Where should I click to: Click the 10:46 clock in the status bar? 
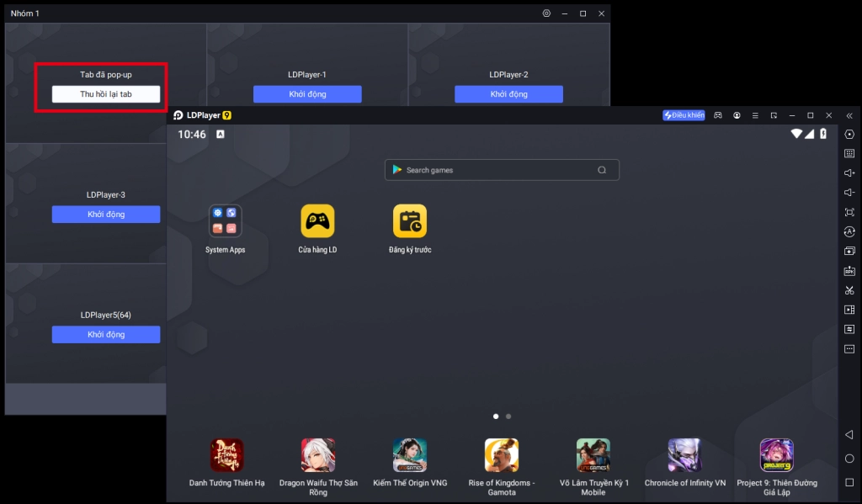tap(191, 134)
